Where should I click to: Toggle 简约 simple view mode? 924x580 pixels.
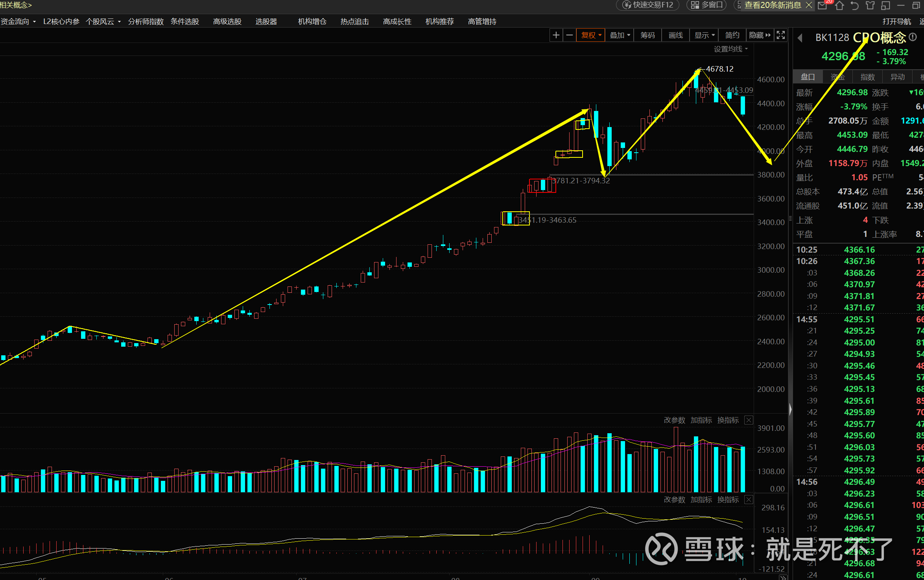tap(732, 35)
